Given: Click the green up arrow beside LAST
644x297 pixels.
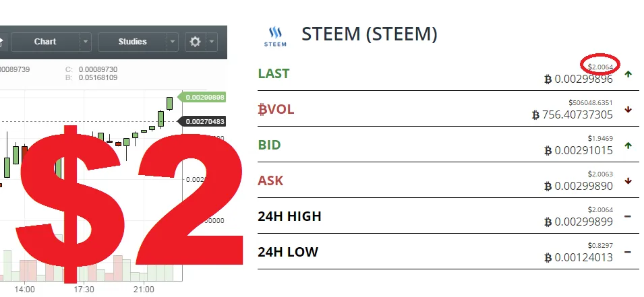Looking at the screenshot, I should point(628,74).
